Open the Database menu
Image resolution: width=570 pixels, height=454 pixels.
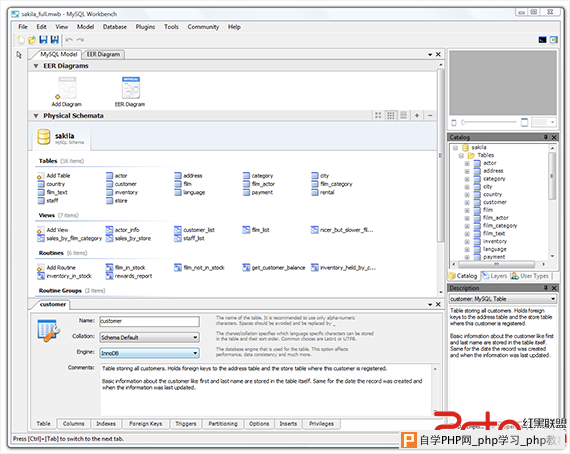[x=115, y=27]
